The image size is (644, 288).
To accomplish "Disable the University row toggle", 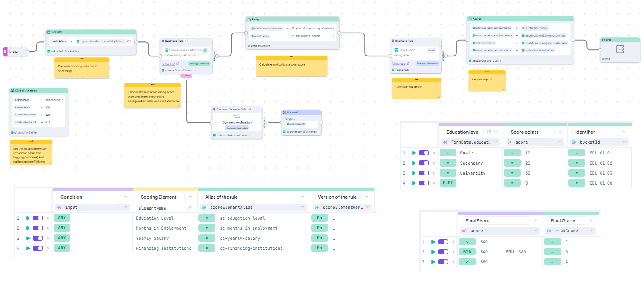I will pyautogui.click(x=424, y=173).
